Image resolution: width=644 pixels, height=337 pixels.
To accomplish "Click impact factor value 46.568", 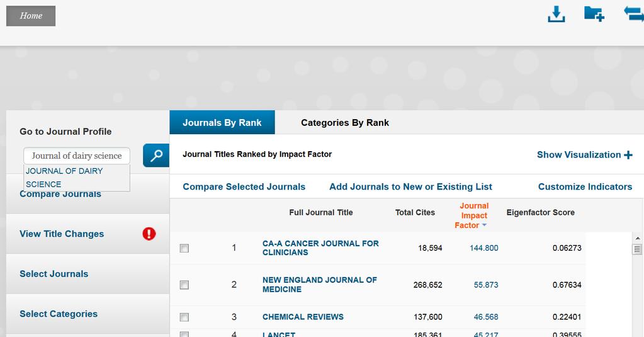I will click(x=486, y=317).
